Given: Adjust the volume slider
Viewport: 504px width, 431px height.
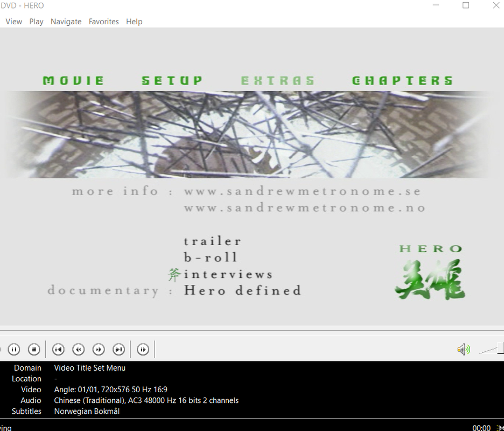Looking at the screenshot, I should [x=491, y=349].
